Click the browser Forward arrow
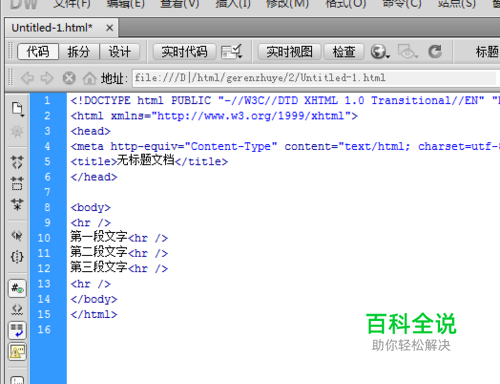500x384 pixels. [47, 78]
